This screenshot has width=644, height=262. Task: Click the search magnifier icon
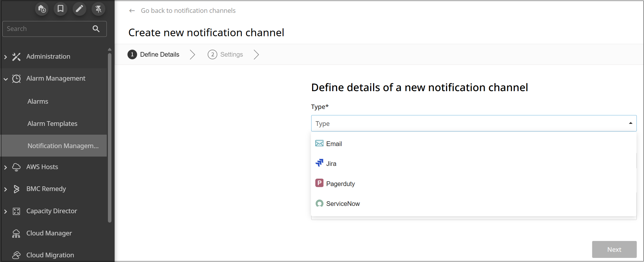96,29
